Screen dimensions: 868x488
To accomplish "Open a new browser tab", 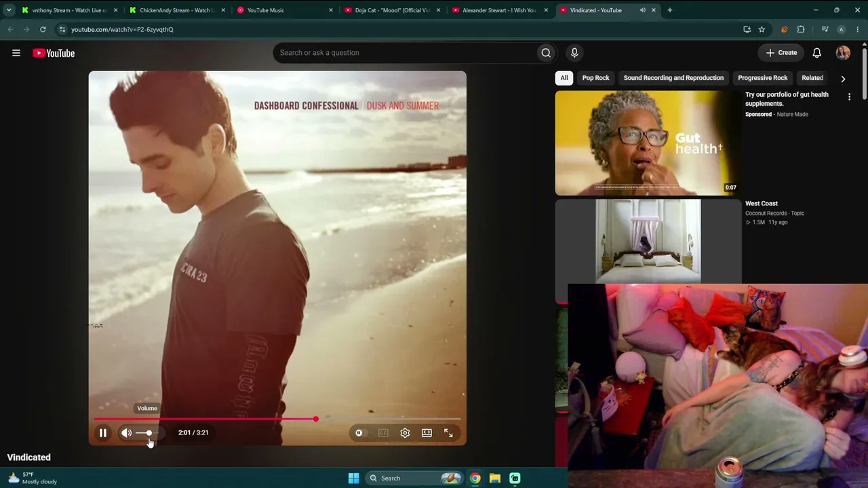I will pyautogui.click(x=669, y=10).
